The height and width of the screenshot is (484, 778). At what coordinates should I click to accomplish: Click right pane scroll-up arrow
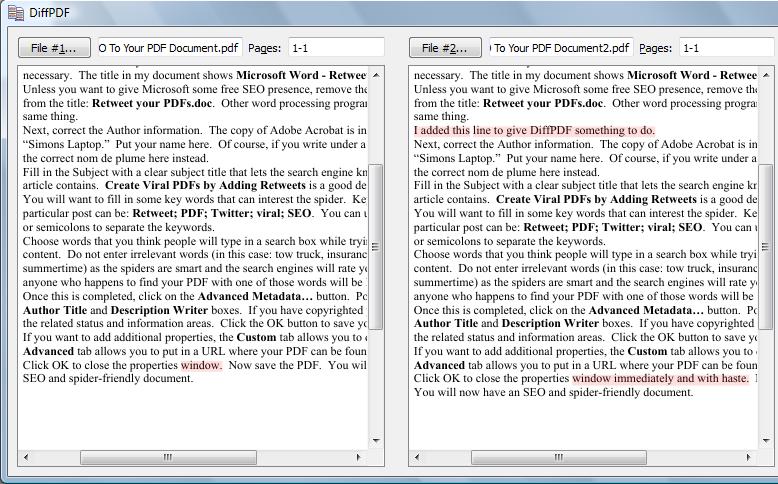(766, 74)
